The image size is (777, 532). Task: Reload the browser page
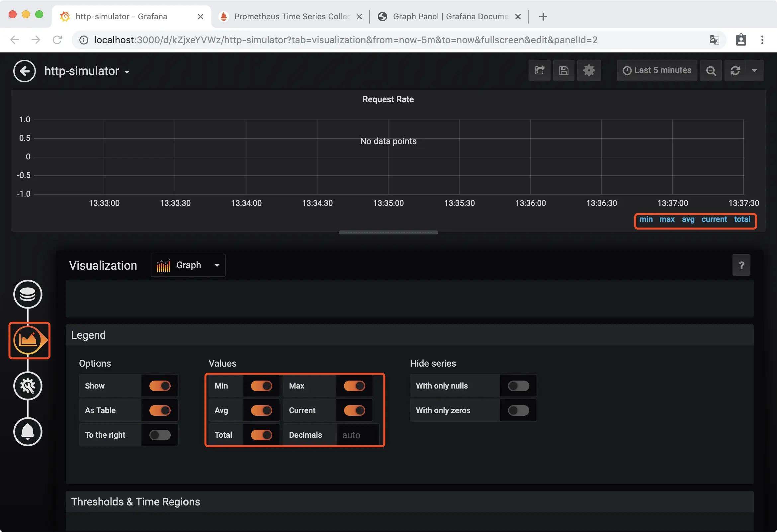(x=57, y=40)
